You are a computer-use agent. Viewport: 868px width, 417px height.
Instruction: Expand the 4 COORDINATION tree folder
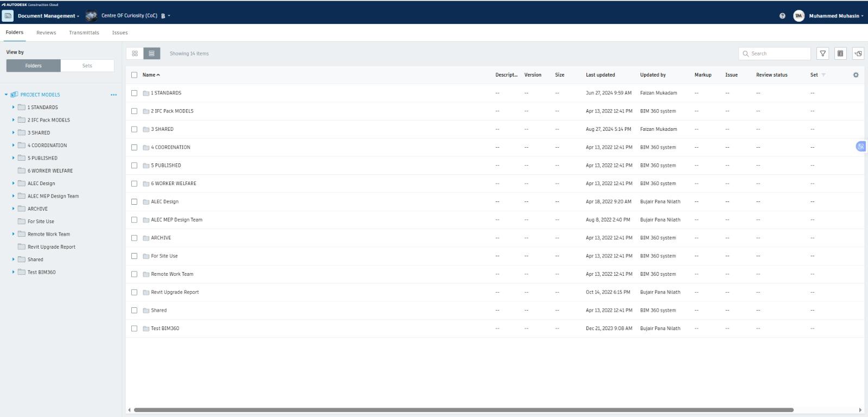coord(14,145)
